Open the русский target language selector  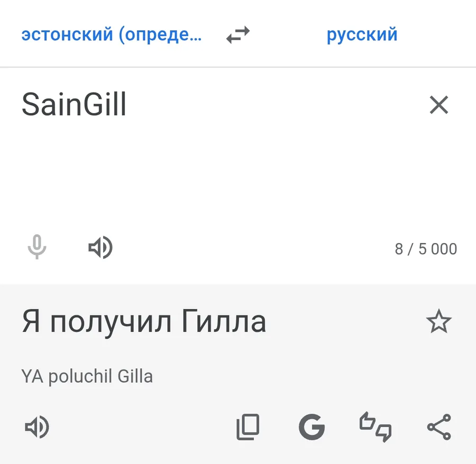click(362, 35)
